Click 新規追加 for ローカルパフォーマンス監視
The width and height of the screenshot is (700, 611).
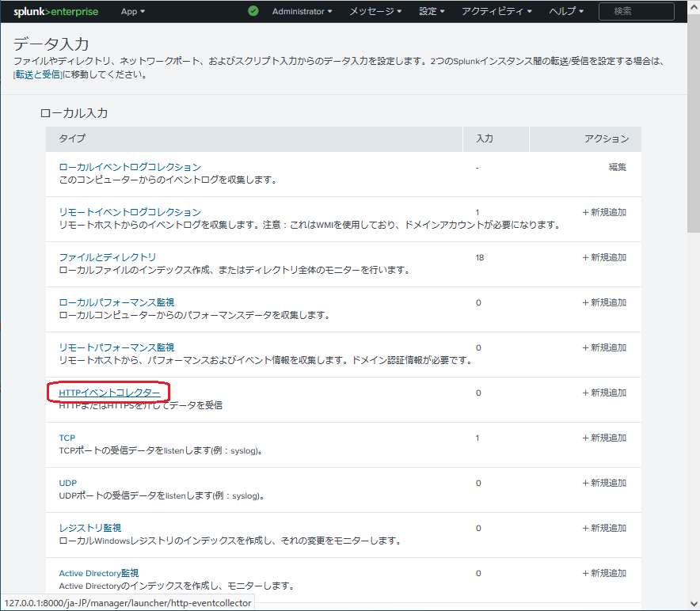[604, 302]
